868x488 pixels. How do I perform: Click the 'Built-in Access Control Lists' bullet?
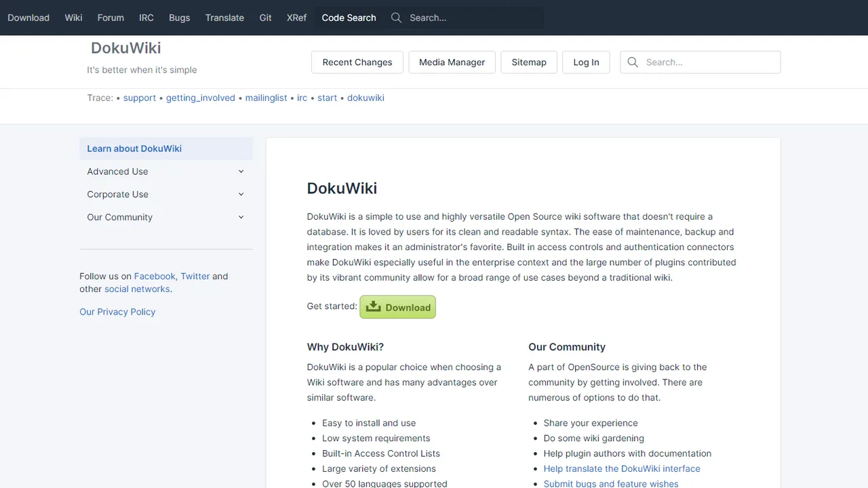pos(381,453)
